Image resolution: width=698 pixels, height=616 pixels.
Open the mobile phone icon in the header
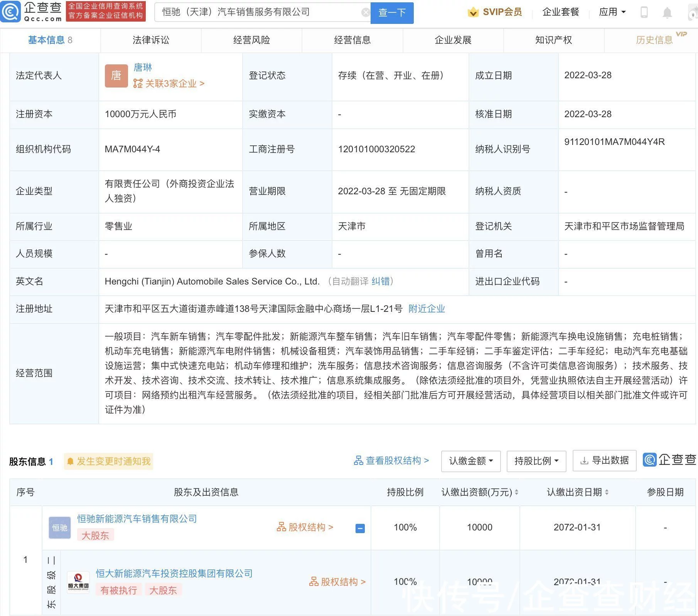(x=644, y=12)
